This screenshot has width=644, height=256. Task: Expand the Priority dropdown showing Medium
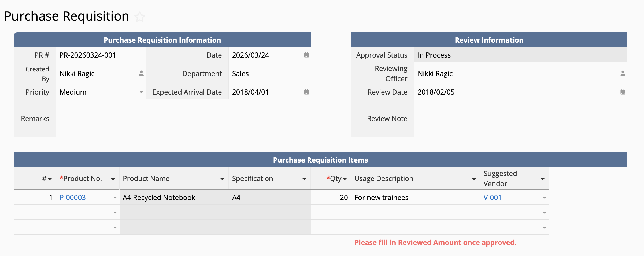(x=141, y=92)
